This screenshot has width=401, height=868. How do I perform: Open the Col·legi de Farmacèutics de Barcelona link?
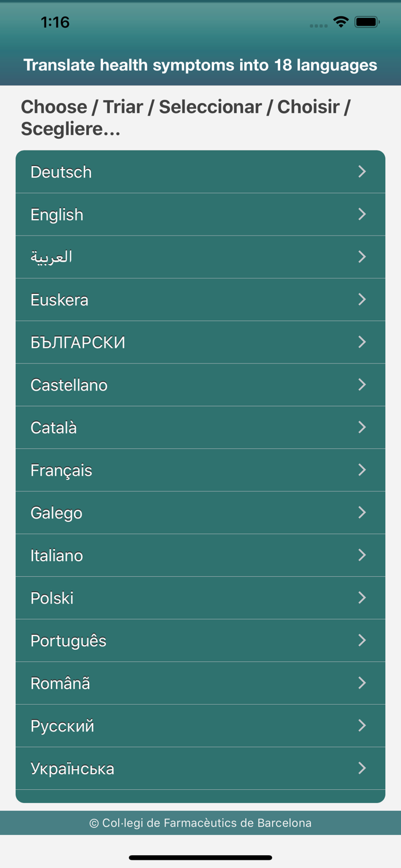200,823
